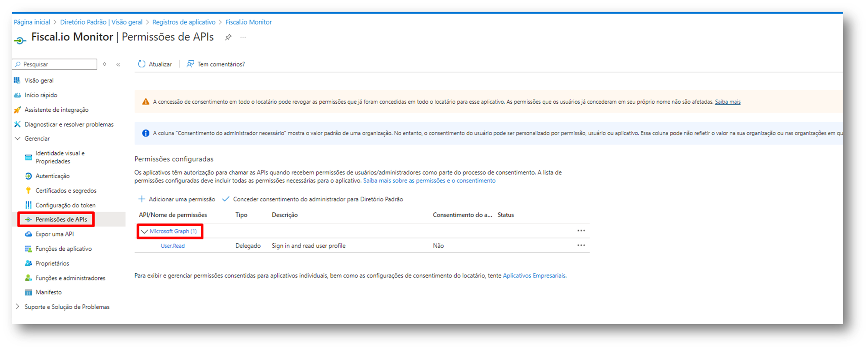Collapse the Gerenciar section
868x349 pixels.
point(18,139)
